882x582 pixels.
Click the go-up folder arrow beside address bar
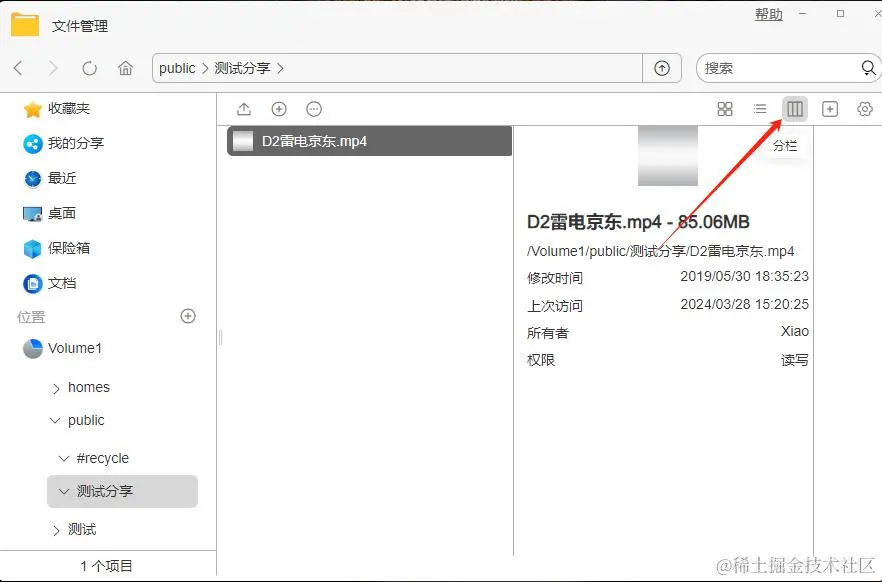coord(662,68)
